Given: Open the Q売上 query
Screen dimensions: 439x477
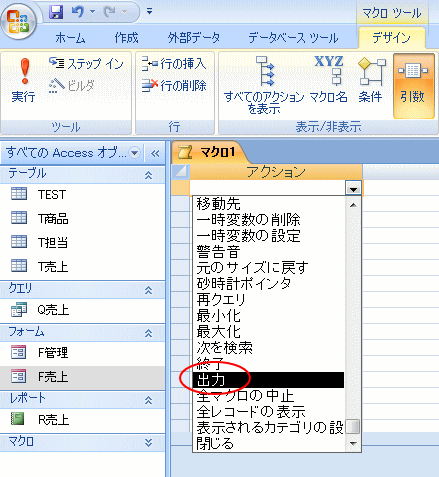Looking at the screenshot, I should [x=83, y=310].
